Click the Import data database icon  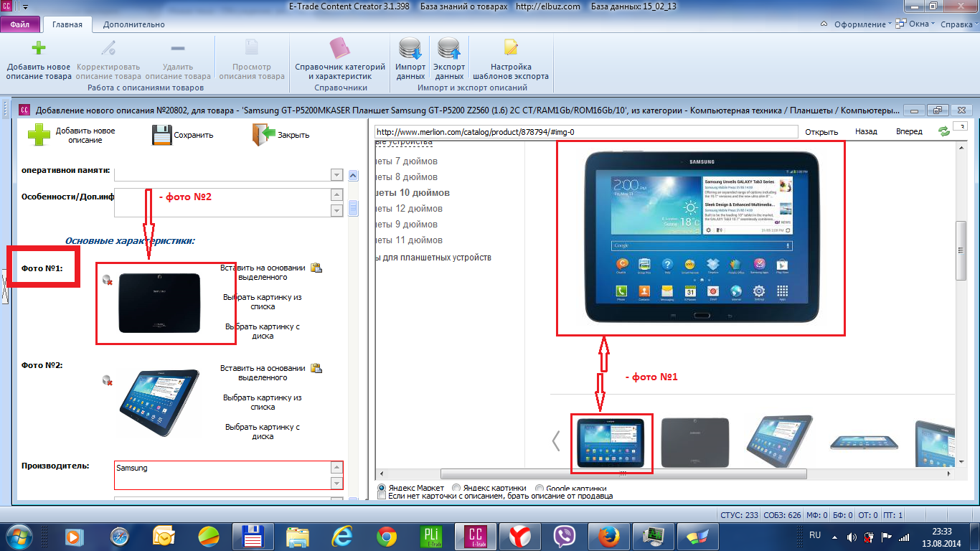[410, 49]
